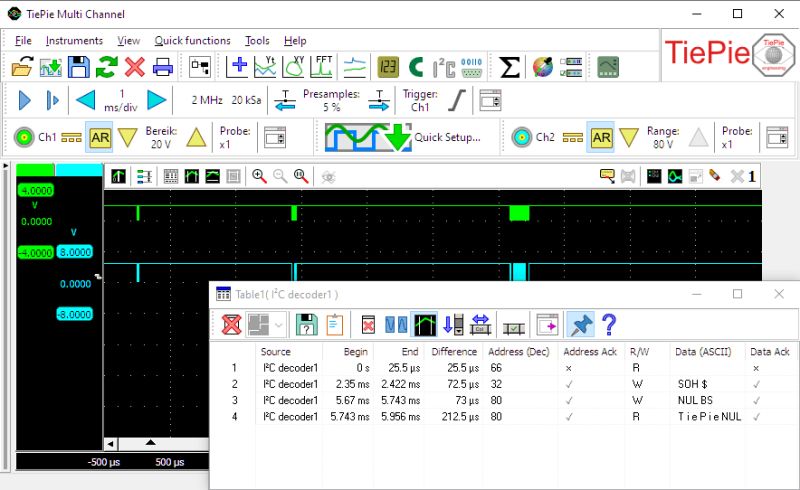Toggle Ch1 auto ranging AR
This screenshot has height=490, width=800.
coord(99,137)
